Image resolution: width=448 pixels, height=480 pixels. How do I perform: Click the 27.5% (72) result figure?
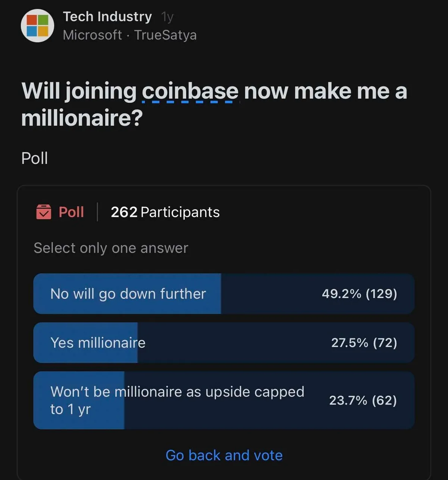point(364,343)
